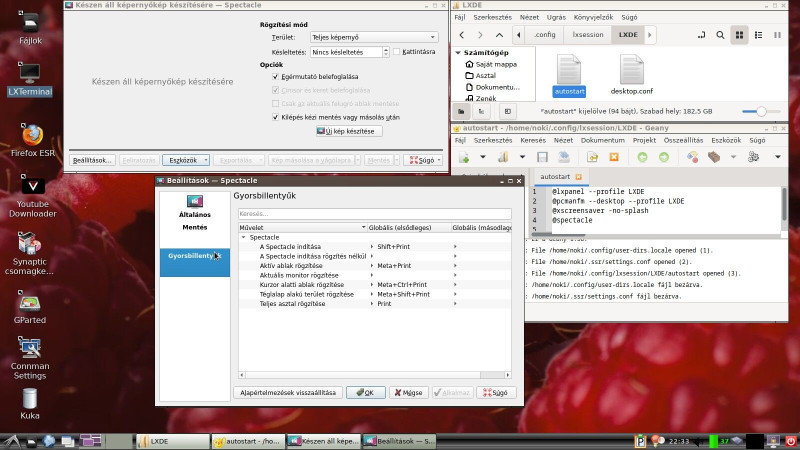Open Firefox ESR desktop icon
The image size is (800, 450).
(x=32, y=140)
